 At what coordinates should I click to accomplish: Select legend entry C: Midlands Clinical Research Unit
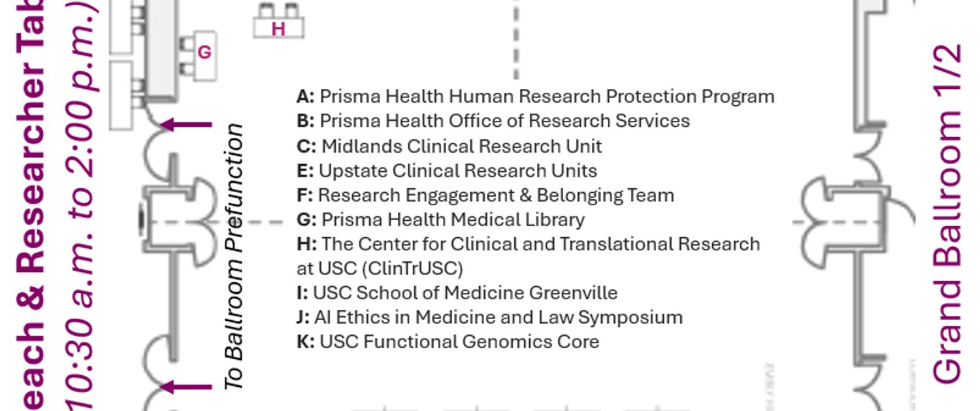[x=449, y=146]
